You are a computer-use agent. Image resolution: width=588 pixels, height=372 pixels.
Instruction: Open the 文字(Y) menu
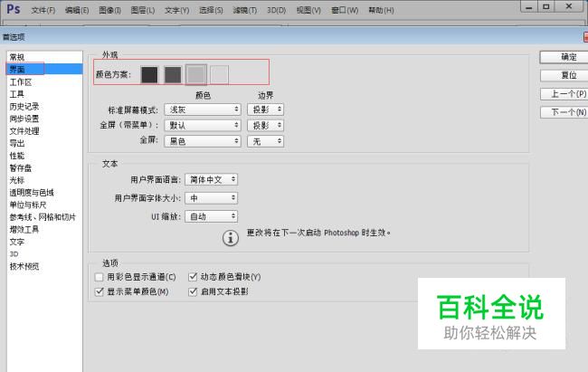coord(176,11)
